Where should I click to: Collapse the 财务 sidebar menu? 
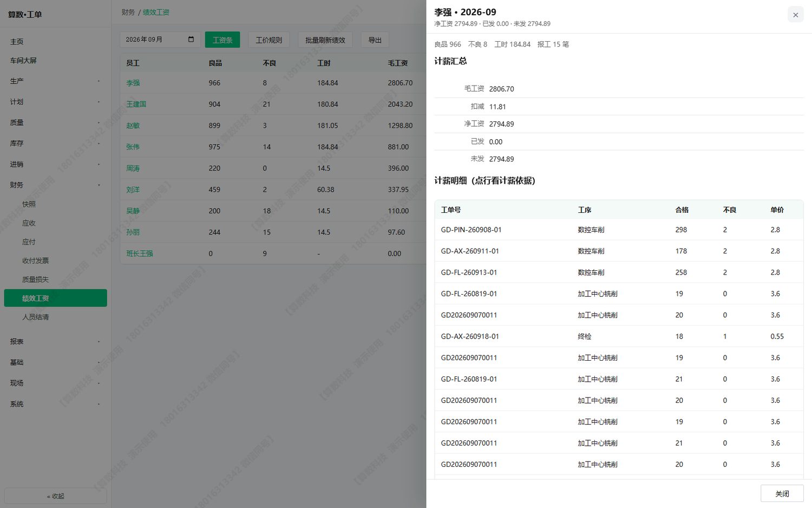(55, 185)
